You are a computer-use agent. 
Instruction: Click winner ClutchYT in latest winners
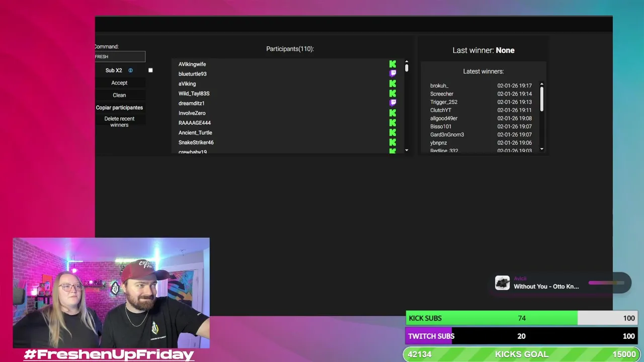click(441, 110)
